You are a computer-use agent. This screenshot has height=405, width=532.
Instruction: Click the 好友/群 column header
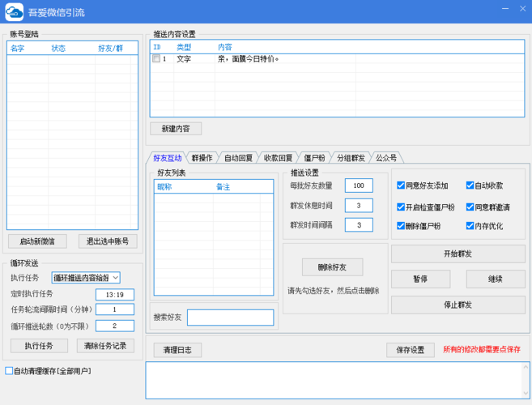(110, 49)
